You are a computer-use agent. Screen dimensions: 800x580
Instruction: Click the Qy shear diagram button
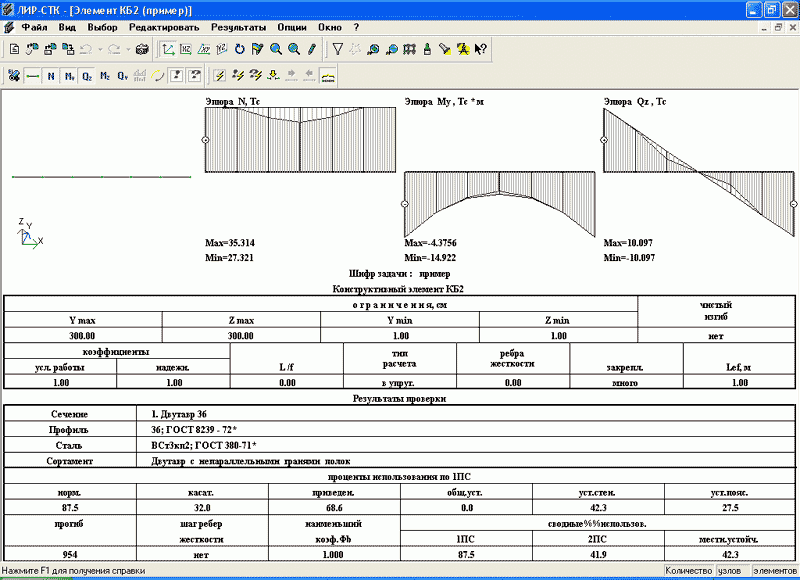click(123, 75)
